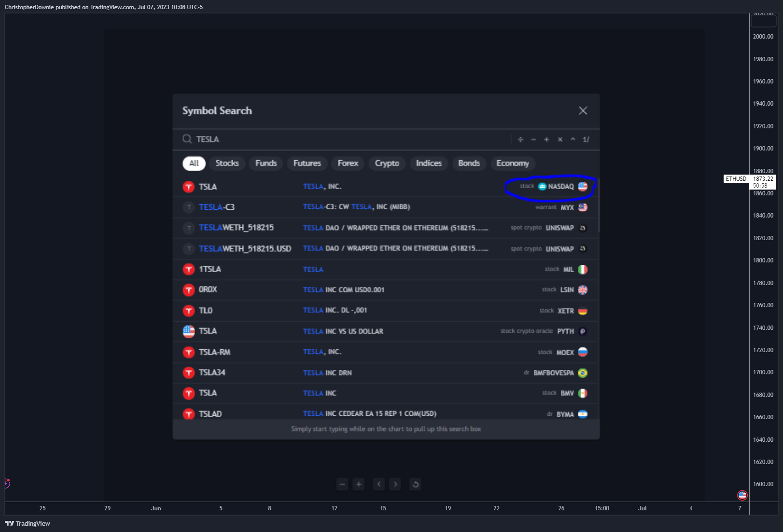Click UK flag on LSIN row
This screenshot has width=783, height=532.
583,290
